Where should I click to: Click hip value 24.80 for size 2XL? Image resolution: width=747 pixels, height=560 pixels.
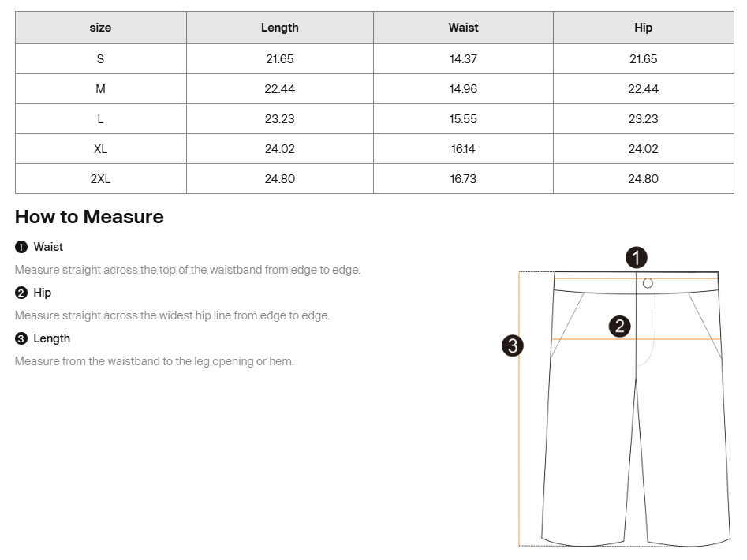pyautogui.click(x=643, y=179)
